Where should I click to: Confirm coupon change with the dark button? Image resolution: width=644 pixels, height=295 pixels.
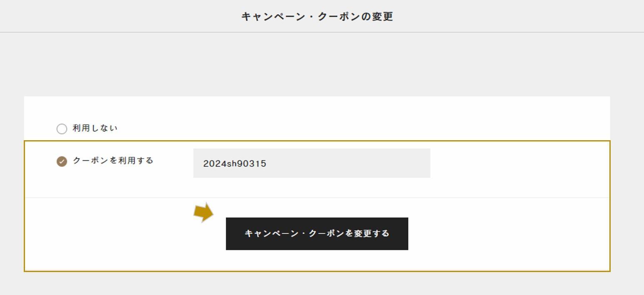point(317,233)
